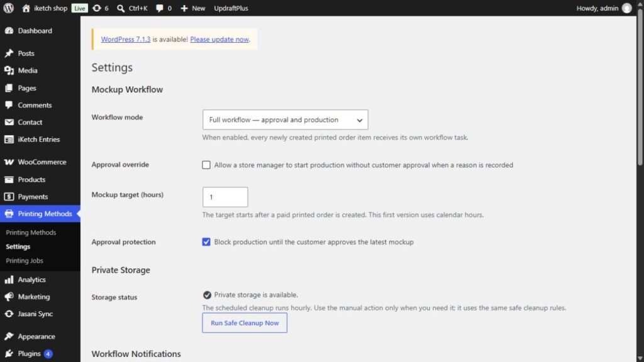This screenshot has height=362, width=644.
Task: Open the Ctrl+K search icon
Action: click(121, 8)
